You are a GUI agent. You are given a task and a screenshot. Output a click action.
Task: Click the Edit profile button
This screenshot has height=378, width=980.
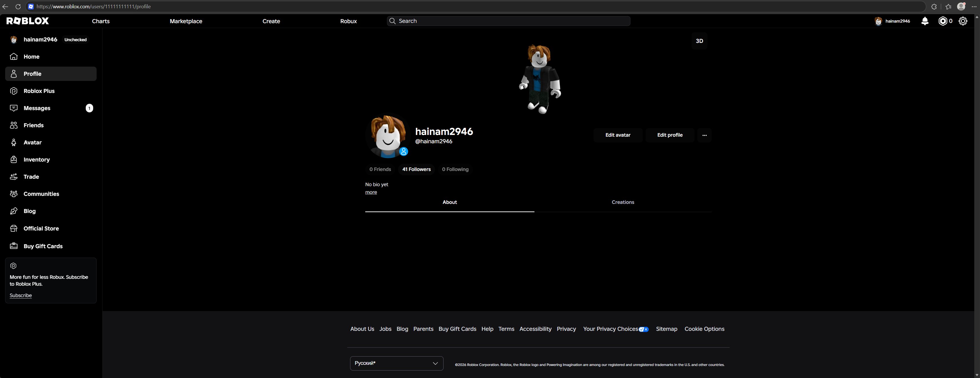point(670,135)
